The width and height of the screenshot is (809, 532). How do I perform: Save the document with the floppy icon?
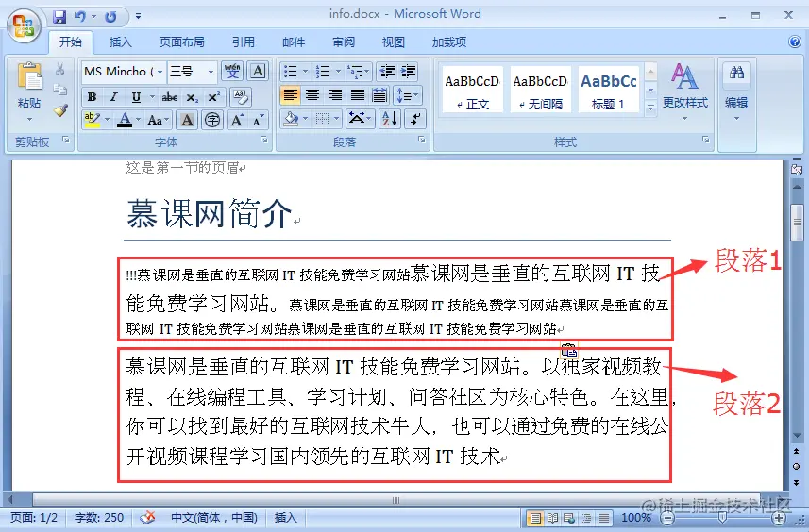pyautogui.click(x=59, y=16)
